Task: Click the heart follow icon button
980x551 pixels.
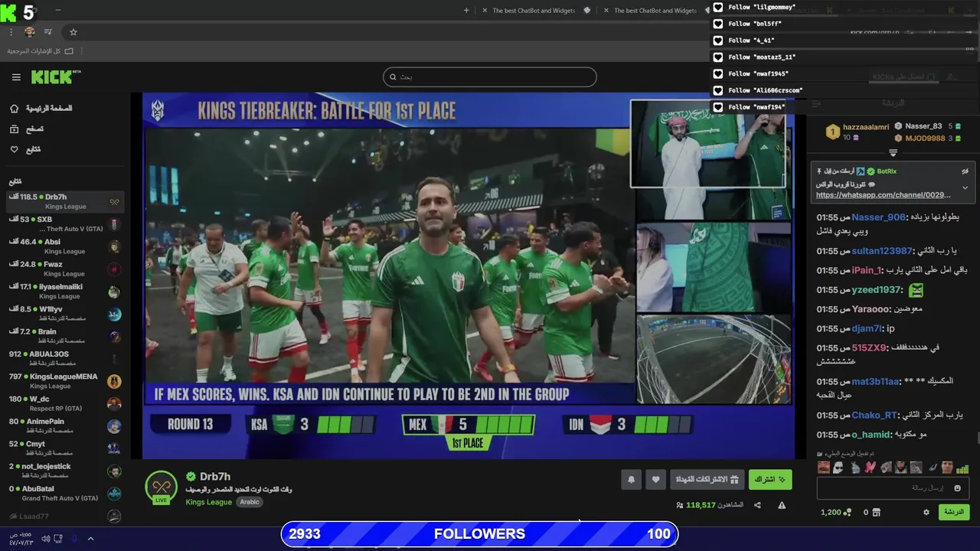Action: pyautogui.click(x=655, y=480)
